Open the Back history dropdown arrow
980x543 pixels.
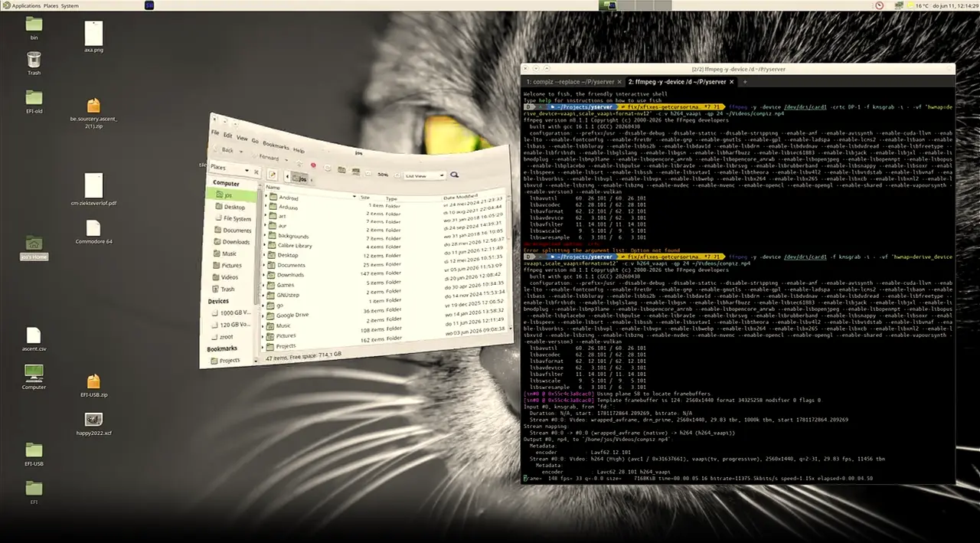coord(241,152)
